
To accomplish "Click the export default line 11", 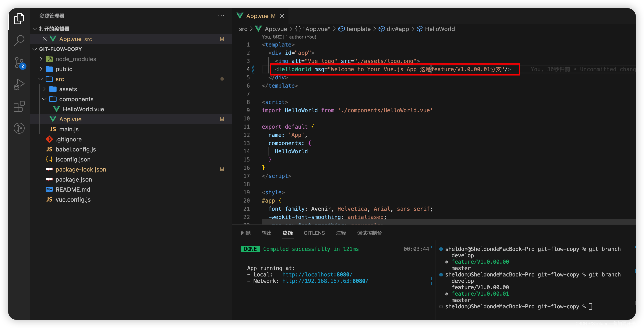I will (x=288, y=127).
